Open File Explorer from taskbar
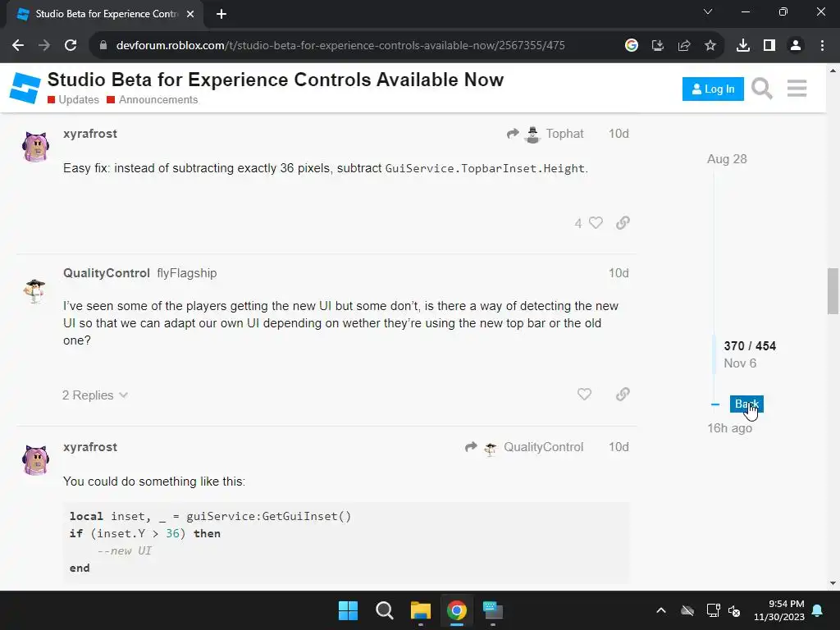This screenshot has height=630, width=840. (421, 610)
